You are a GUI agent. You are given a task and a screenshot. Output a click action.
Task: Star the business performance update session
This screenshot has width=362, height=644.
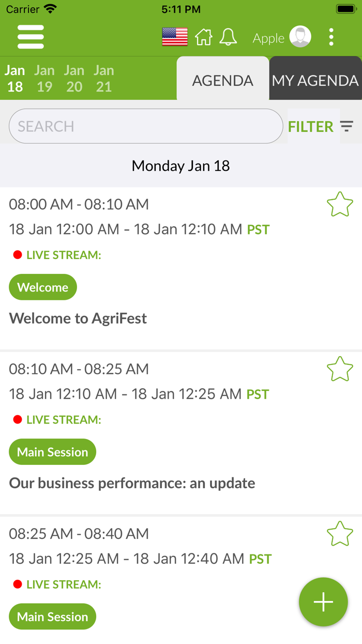coord(340,369)
